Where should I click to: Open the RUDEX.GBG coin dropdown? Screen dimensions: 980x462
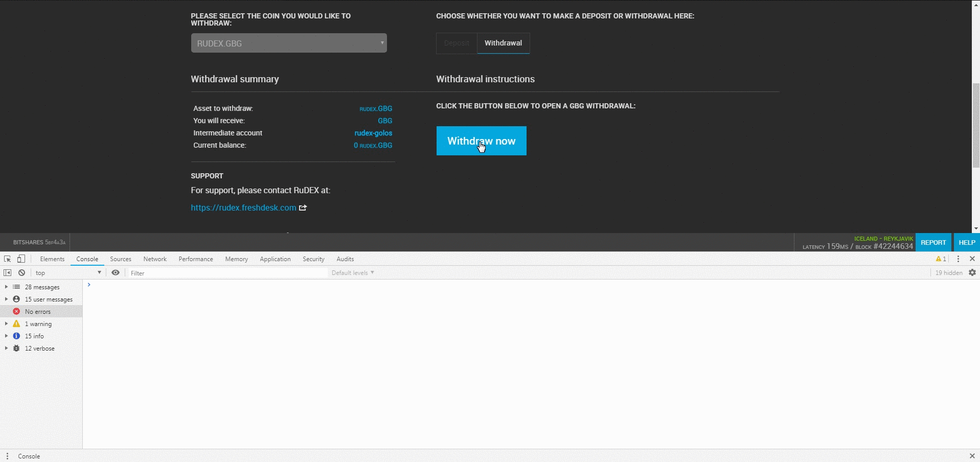click(x=289, y=43)
